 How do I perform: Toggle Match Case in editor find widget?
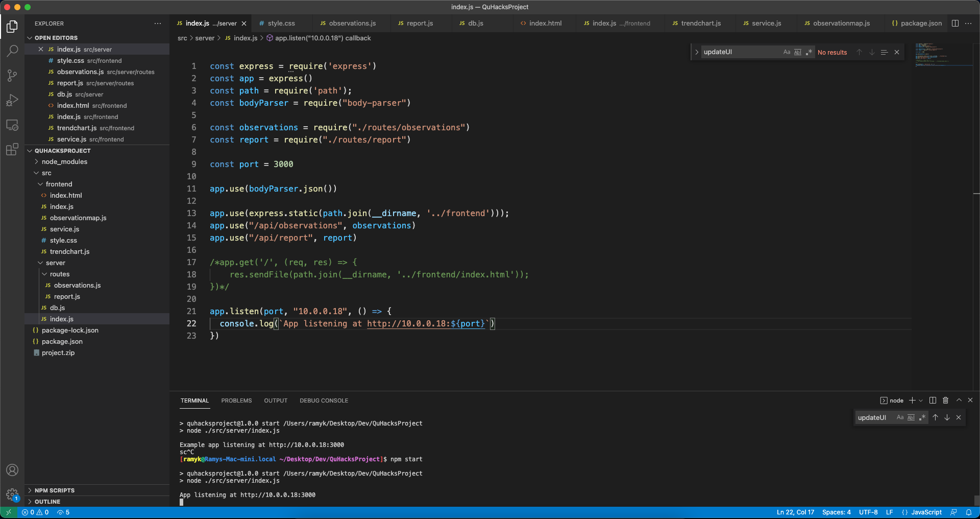point(787,52)
